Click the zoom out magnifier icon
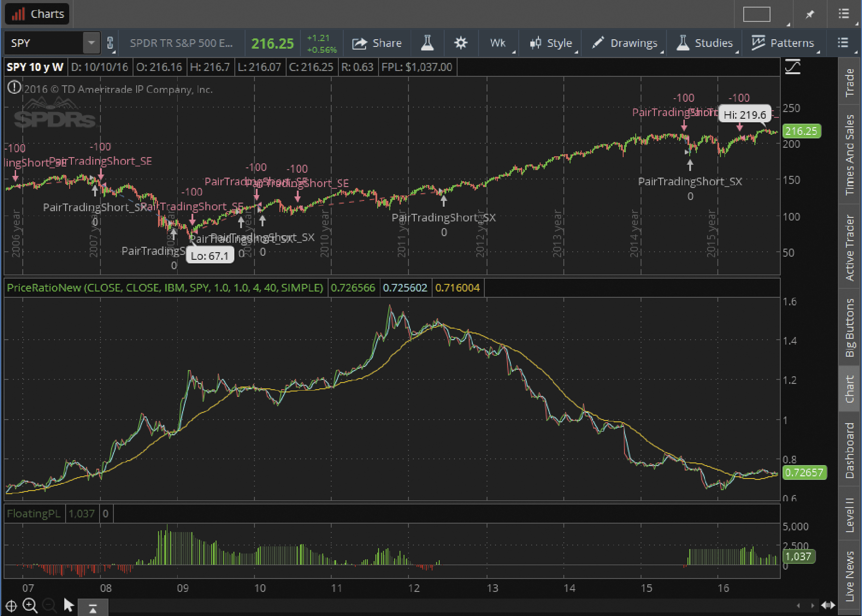 [x=49, y=606]
